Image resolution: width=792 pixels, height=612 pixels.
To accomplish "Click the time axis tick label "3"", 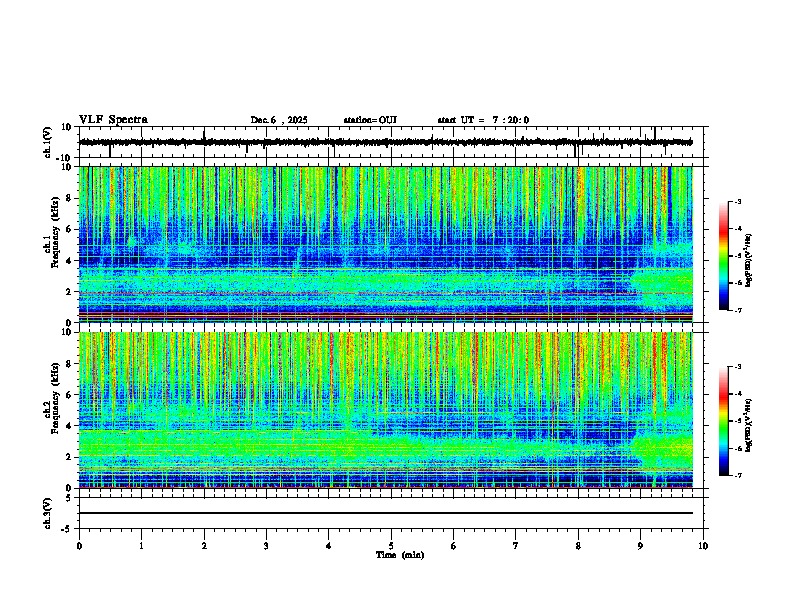I will click(266, 546).
